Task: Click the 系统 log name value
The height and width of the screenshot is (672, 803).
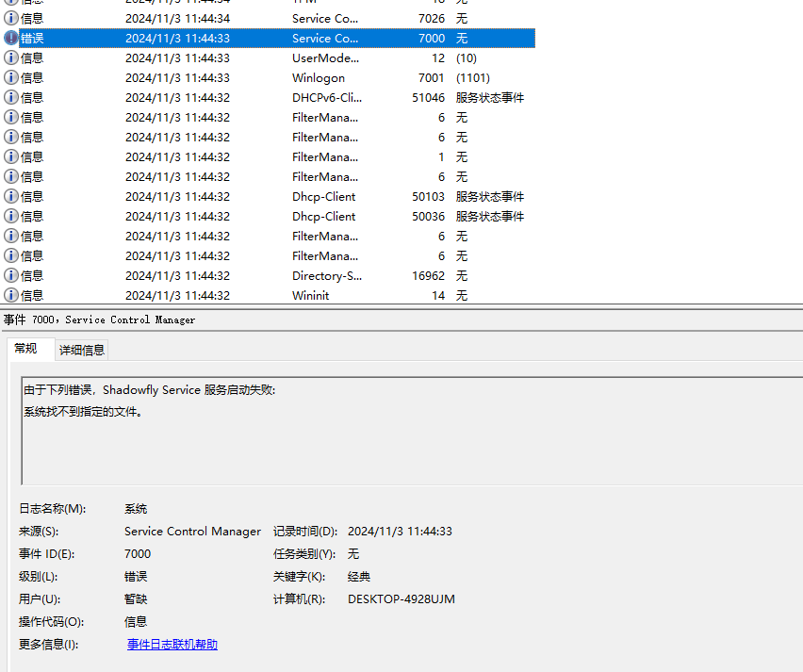Action: [x=136, y=509]
